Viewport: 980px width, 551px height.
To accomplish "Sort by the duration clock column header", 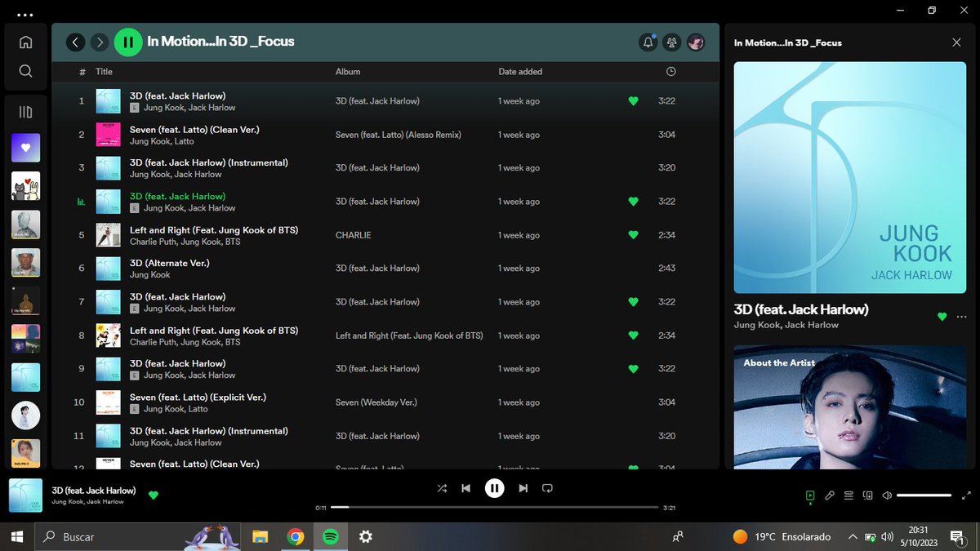I will pos(670,72).
